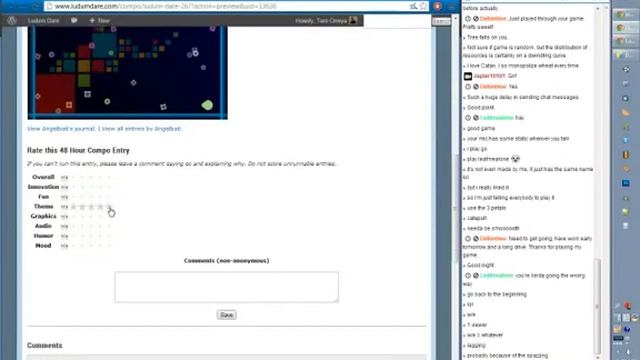Click 'Such a huge delay' chat message
Viewport: 640px width, 360px height.
coord(522,97)
